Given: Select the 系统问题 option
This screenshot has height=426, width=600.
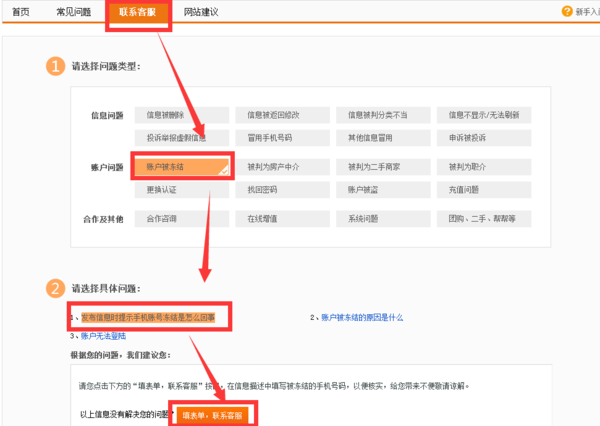Looking at the screenshot, I should (x=385, y=218).
